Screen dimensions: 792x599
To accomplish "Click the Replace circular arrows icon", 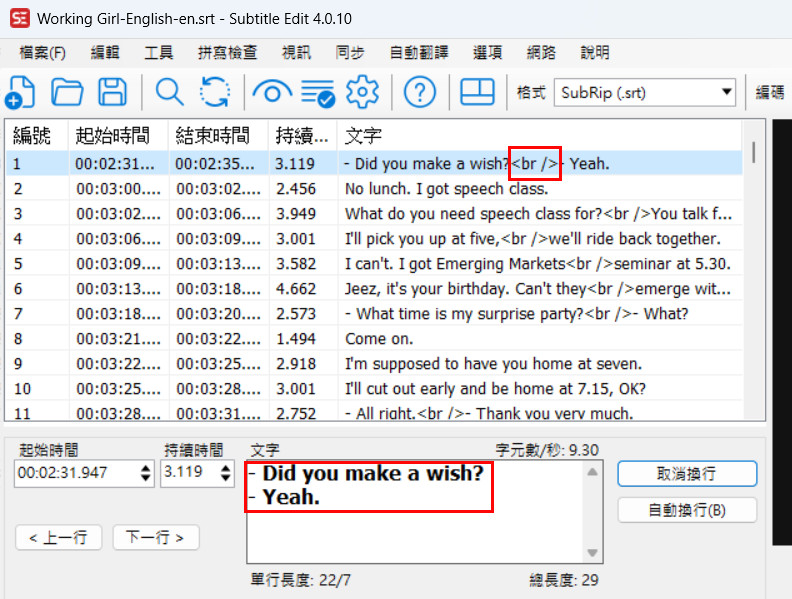I will 215,92.
